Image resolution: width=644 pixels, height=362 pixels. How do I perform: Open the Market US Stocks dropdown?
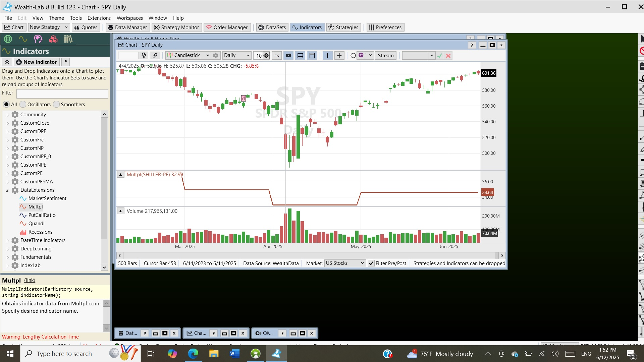tap(345, 263)
